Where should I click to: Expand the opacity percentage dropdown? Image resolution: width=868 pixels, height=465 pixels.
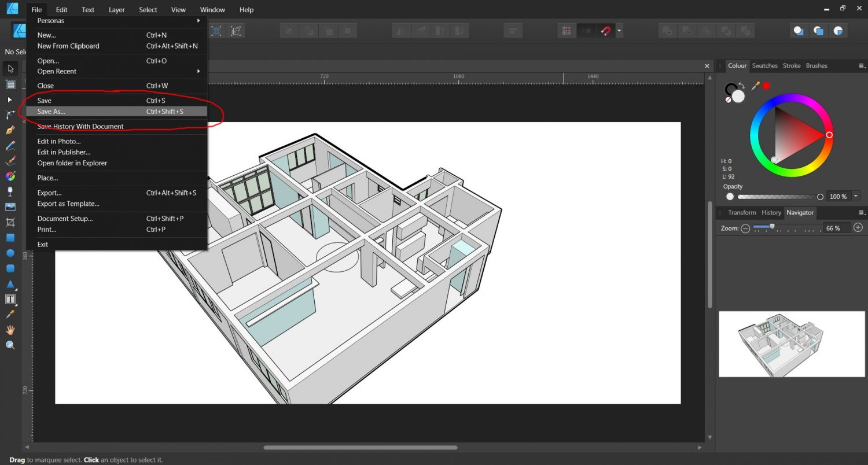pyautogui.click(x=856, y=197)
